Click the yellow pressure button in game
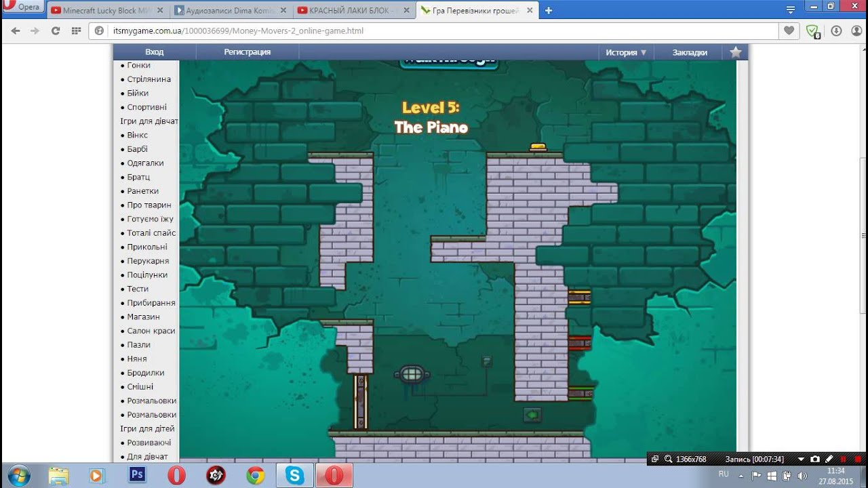 click(538, 147)
